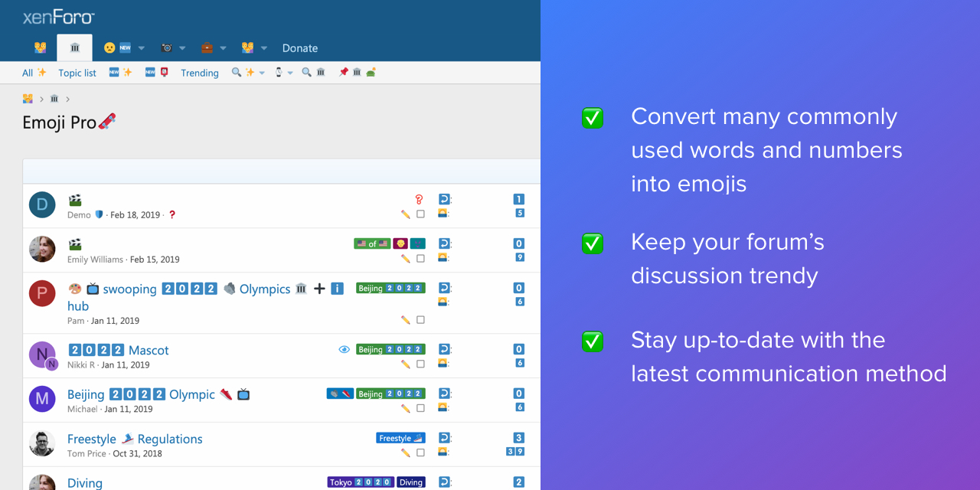Click the blue eye watch icon on the Mascot thread
The width and height of the screenshot is (980, 490).
click(x=345, y=350)
